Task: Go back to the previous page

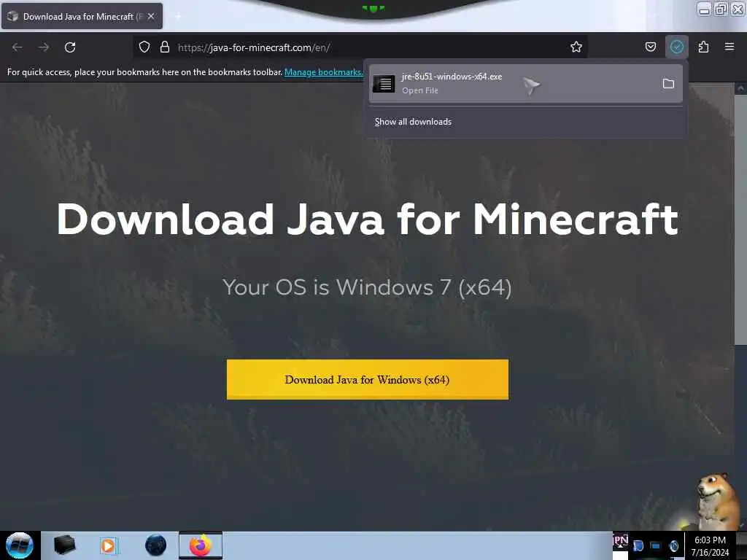Action: 18,47
